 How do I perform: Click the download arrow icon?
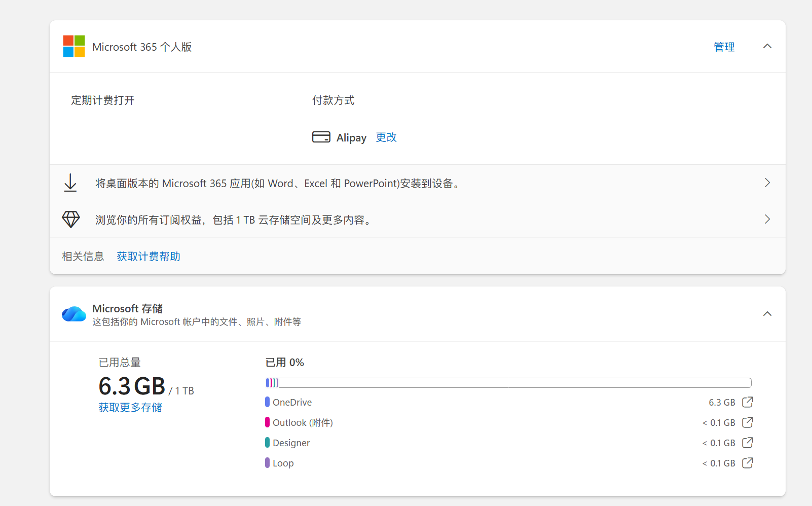click(x=70, y=183)
